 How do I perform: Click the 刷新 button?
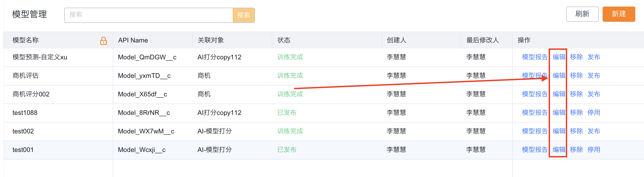582,14
